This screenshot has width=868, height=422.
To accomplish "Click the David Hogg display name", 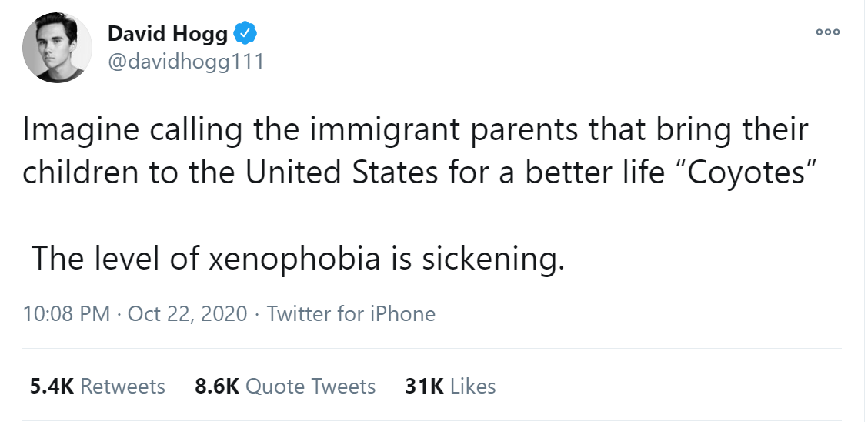I will [x=167, y=34].
